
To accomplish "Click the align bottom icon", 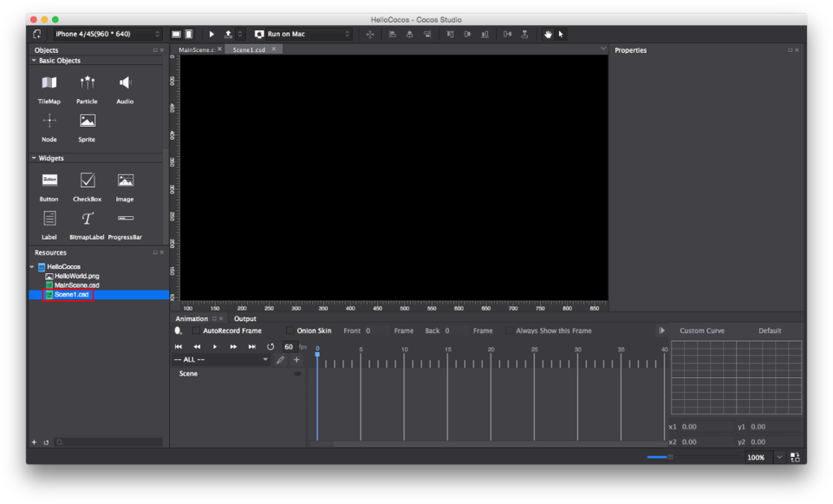I will tap(485, 34).
